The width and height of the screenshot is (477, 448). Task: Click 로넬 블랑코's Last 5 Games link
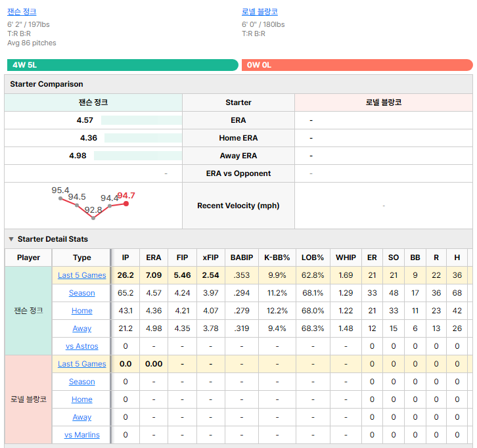(82, 364)
